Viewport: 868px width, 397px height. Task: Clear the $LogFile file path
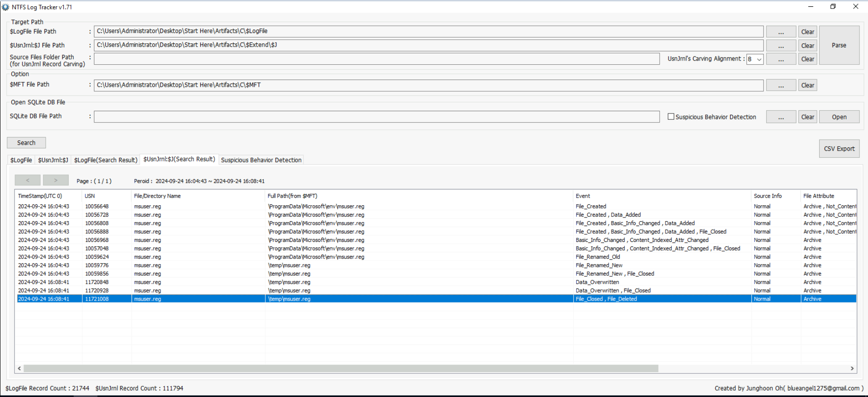click(807, 32)
